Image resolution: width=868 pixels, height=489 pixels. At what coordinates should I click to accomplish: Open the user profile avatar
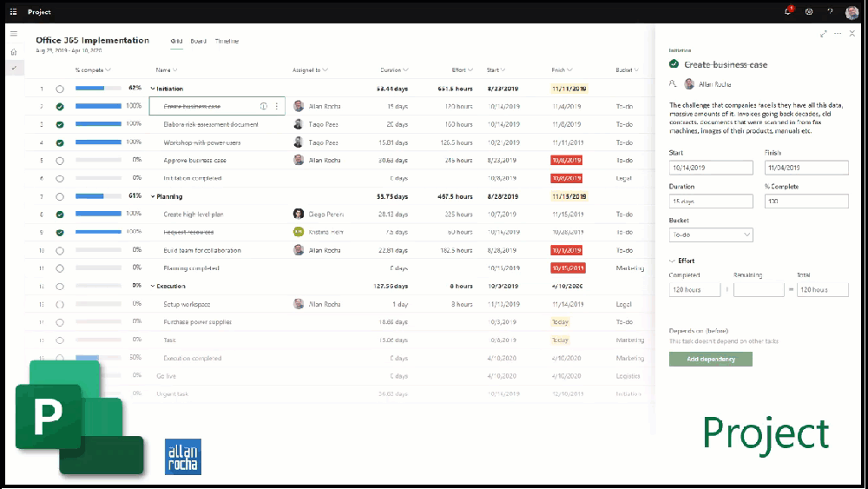click(x=852, y=12)
